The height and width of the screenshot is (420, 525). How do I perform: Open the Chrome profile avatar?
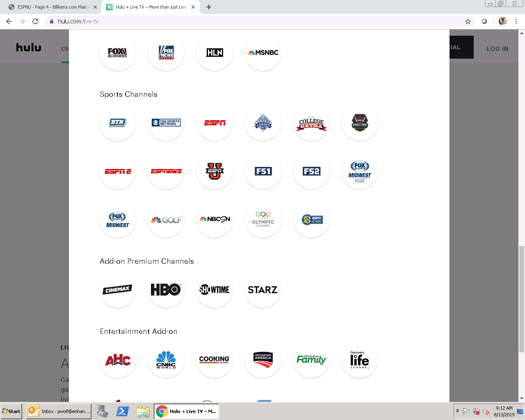tap(503, 21)
